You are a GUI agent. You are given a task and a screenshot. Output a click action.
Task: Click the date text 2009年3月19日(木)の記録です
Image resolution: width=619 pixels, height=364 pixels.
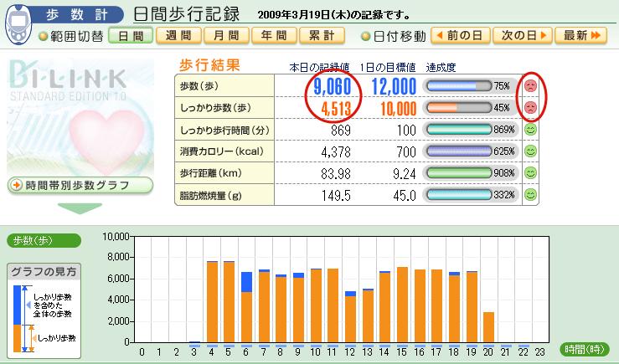click(x=333, y=15)
